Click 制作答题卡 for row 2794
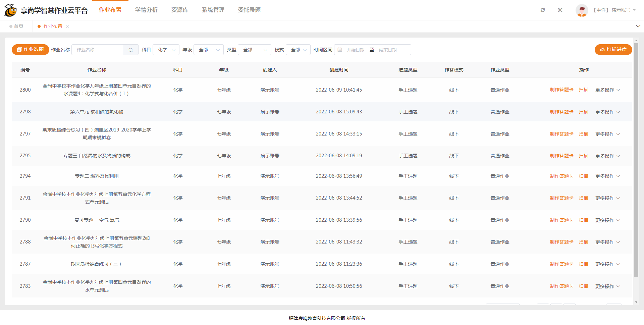Screen dimensions: 644x325 coord(561,176)
